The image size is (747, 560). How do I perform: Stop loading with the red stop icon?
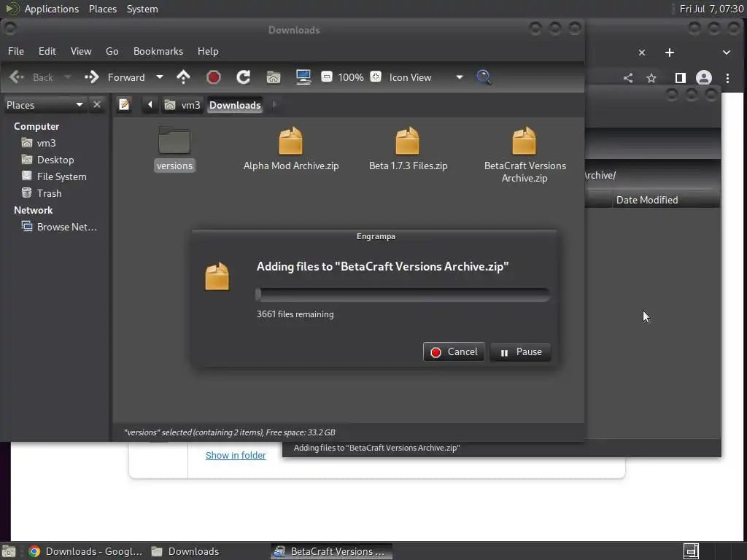[214, 77]
